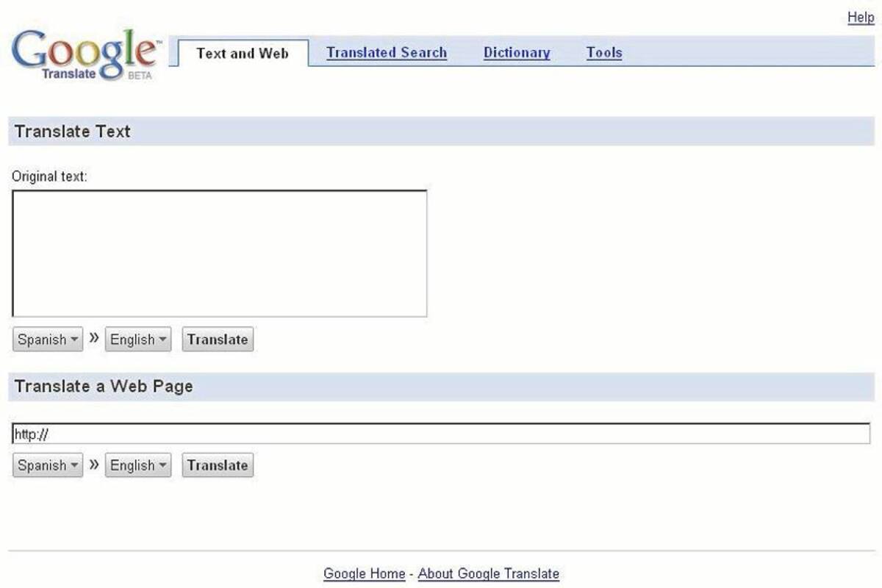This screenshot has height=588, width=882.
Task: Click the Translate Text section heading
Action: click(x=73, y=132)
